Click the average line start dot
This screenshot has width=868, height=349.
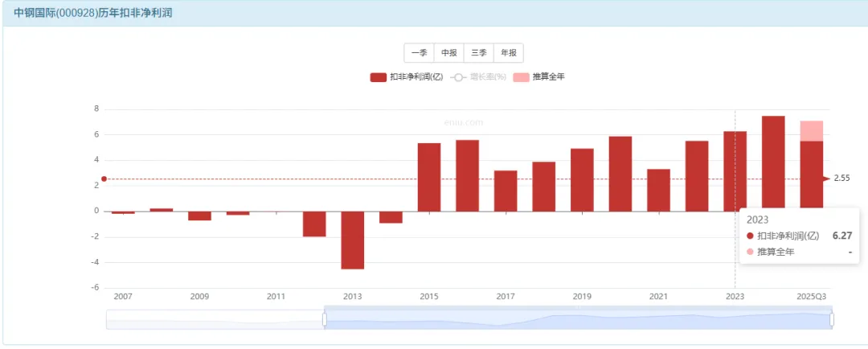104,179
